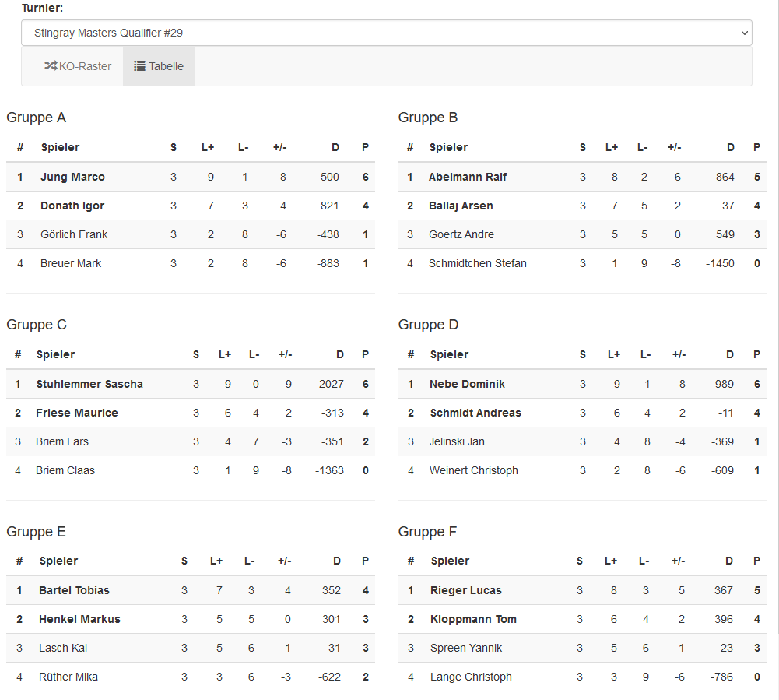This screenshot has width=779, height=700.
Task: Select Rieger Lucas in Gruppe F
Action: tap(465, 590)
